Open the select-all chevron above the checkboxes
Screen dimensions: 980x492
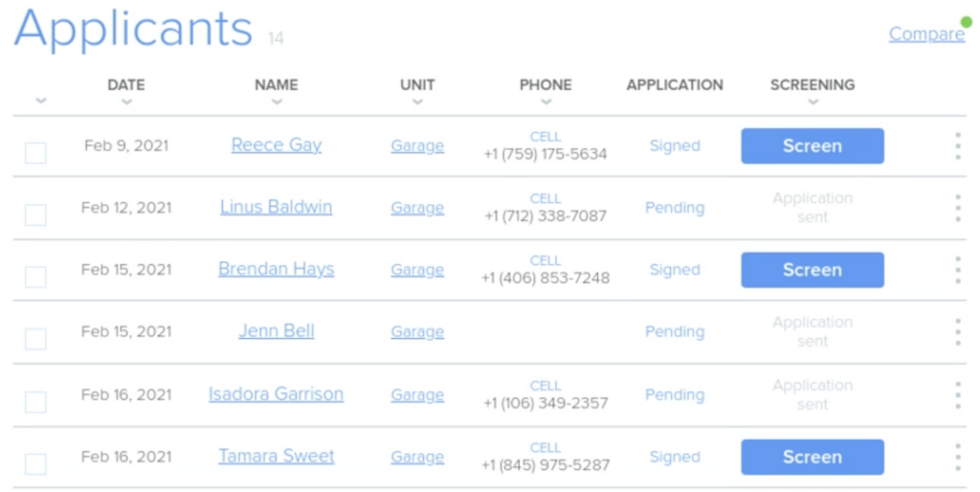click(40, 100)
